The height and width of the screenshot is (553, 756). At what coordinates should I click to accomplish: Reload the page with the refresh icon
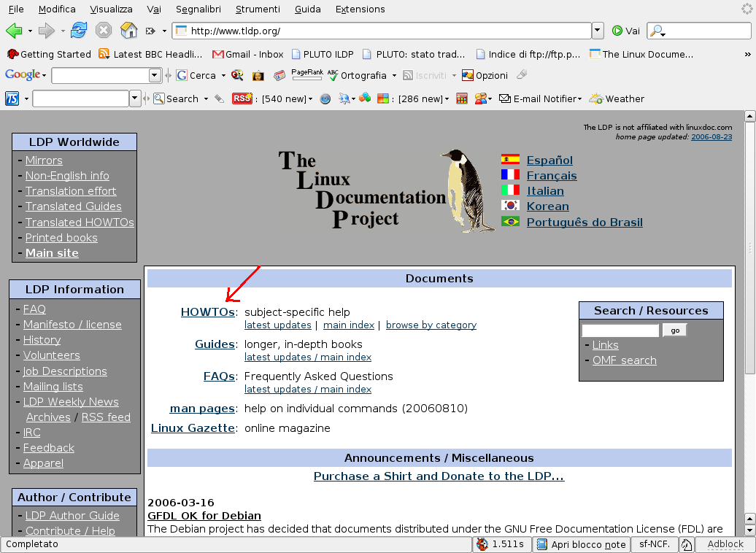[x=78, y=31]
